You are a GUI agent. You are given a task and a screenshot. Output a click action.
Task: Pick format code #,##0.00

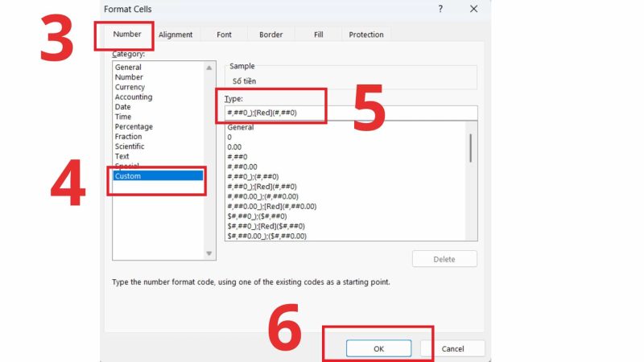tap(242, 167)
